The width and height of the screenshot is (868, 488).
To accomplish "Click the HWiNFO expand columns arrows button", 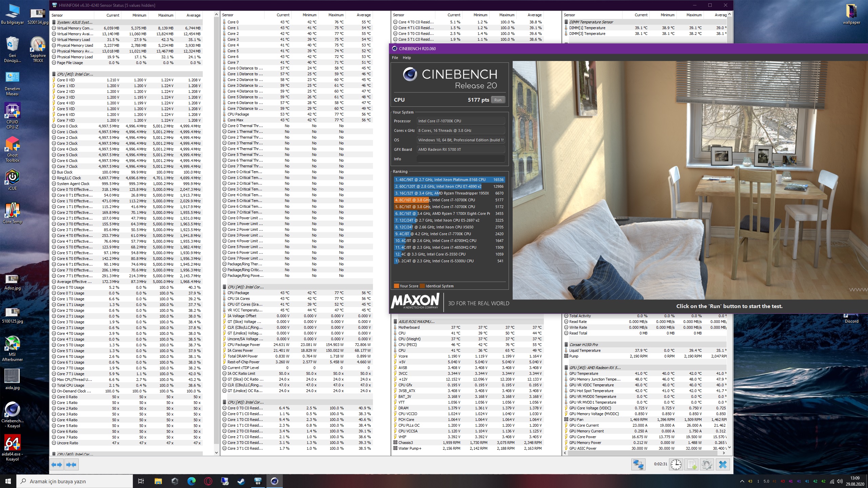I will pyautogui.click(x=57, y=465).
